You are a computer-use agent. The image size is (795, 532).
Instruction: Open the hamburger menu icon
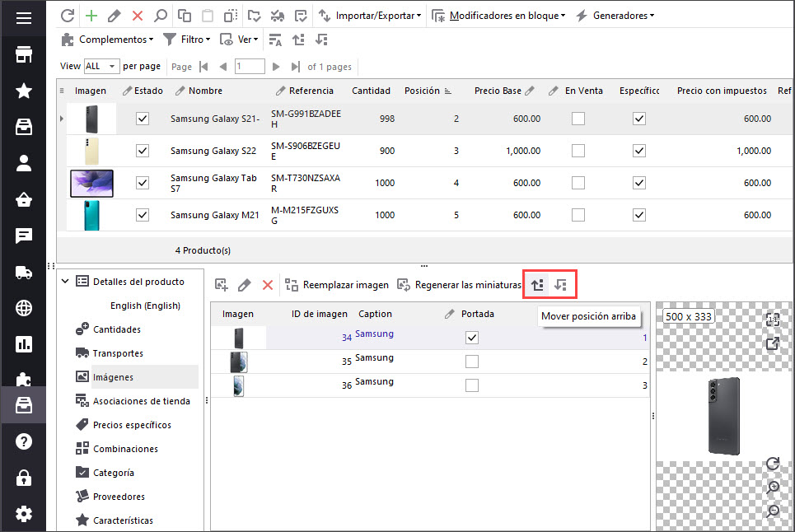[23, 18]
